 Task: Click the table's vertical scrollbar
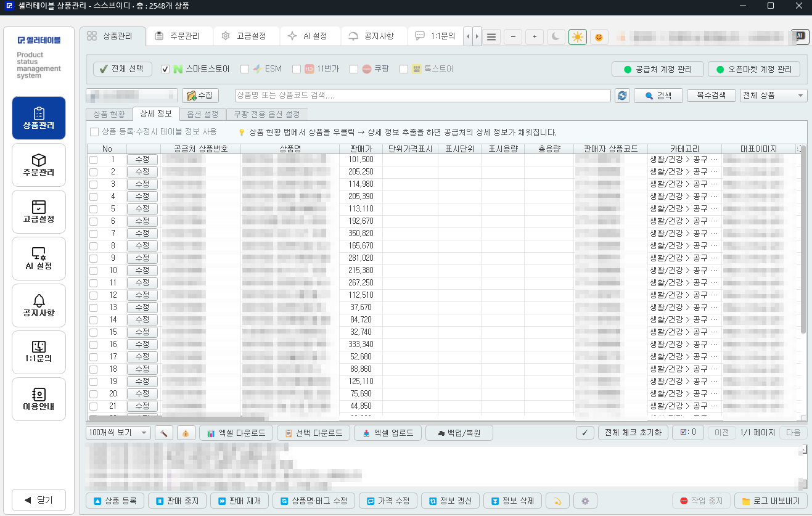tap(803, 240)
